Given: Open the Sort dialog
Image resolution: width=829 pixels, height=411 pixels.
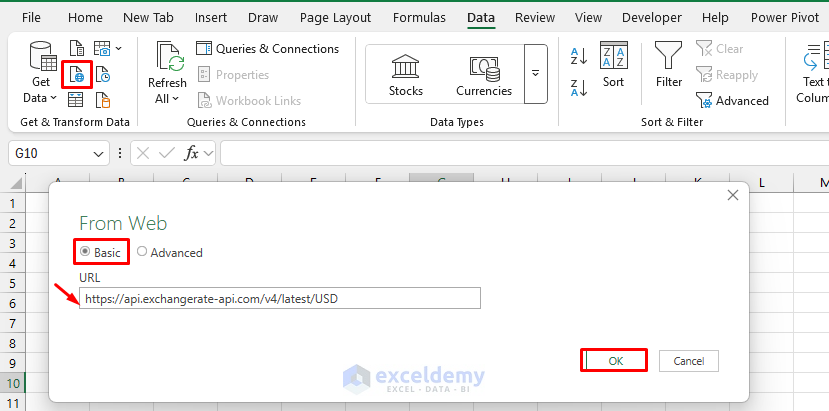Looking at the screenshot, I should pos(613,65).
